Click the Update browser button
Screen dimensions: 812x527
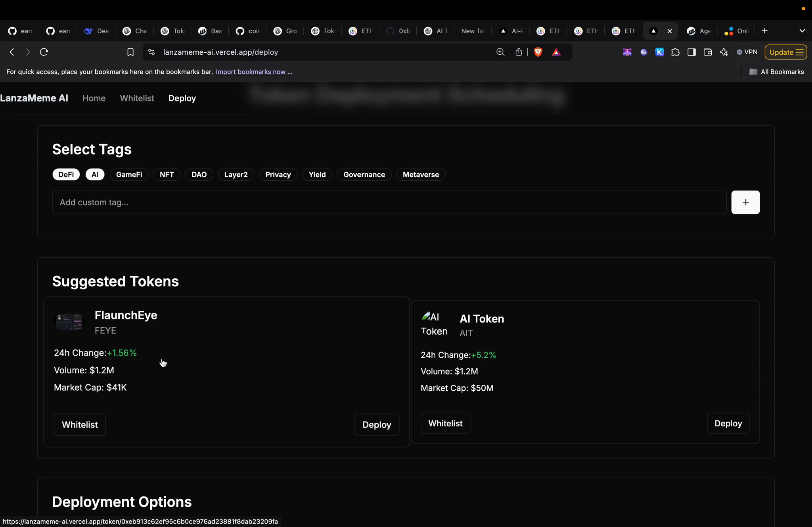coord(785,52)
